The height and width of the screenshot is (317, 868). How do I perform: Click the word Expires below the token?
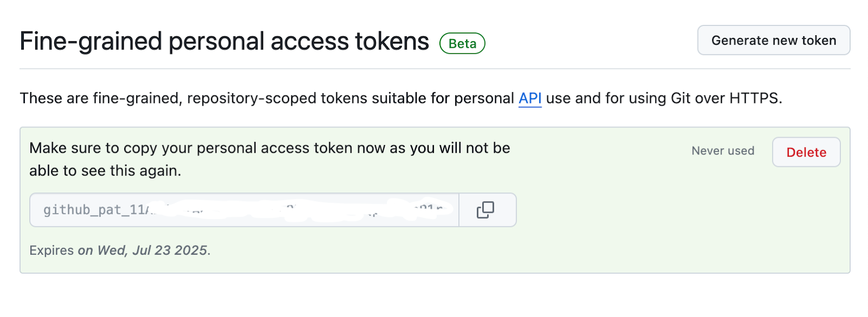(52, 250)
